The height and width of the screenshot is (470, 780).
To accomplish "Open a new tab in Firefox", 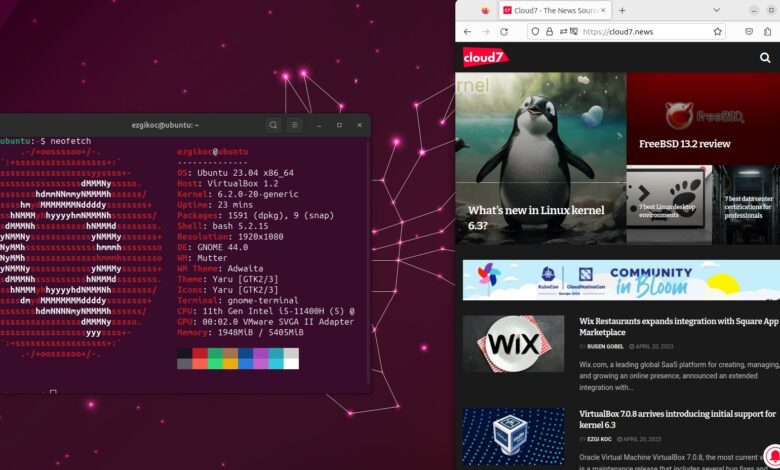I will pos(622,10).
